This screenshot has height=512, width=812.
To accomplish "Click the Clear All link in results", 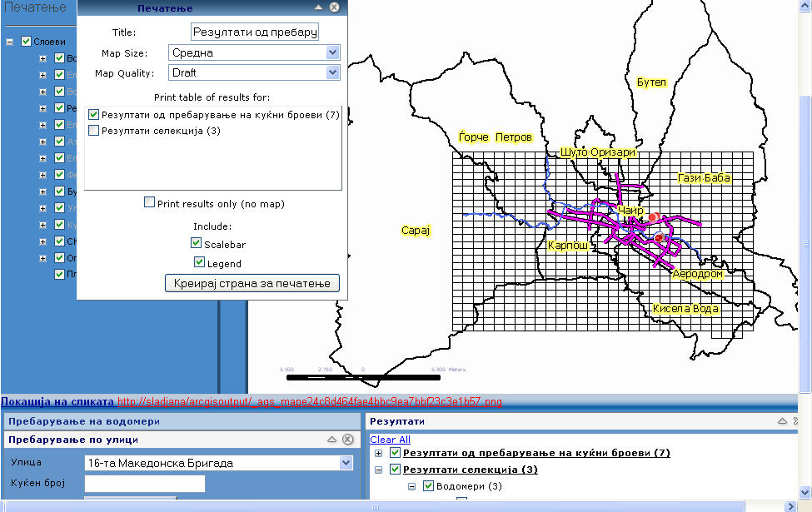I will tap(389, 439).
